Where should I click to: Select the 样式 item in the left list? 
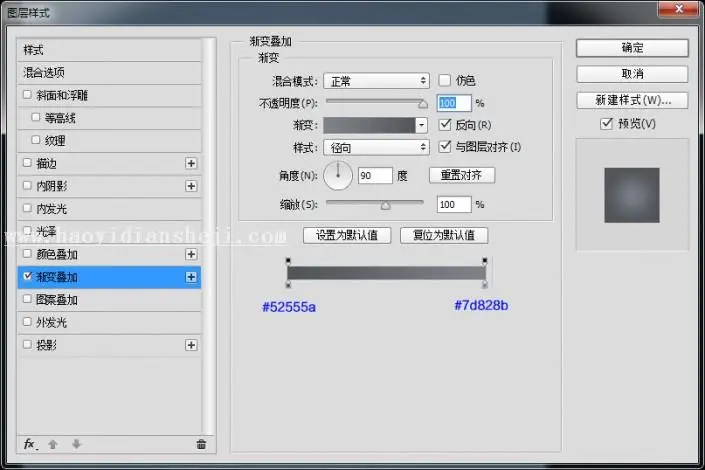pos(109,50)
